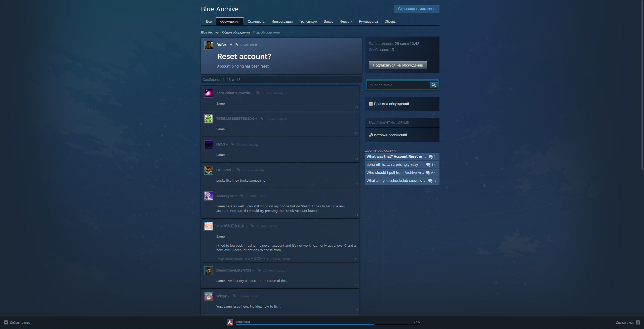Expand the NAVI username dropdown
The height and width of the screenshot is (329, 644).
click(227, 145)
